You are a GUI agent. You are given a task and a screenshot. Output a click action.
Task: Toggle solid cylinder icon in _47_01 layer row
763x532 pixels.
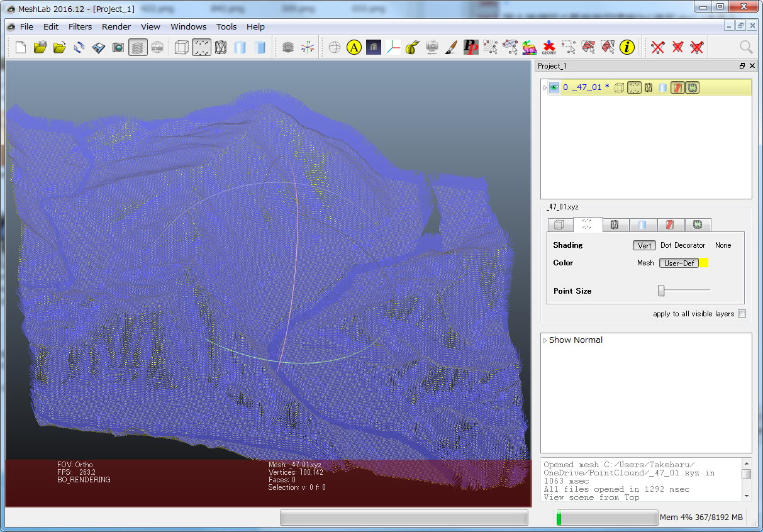pyautogui.click(x=662, y=88)
